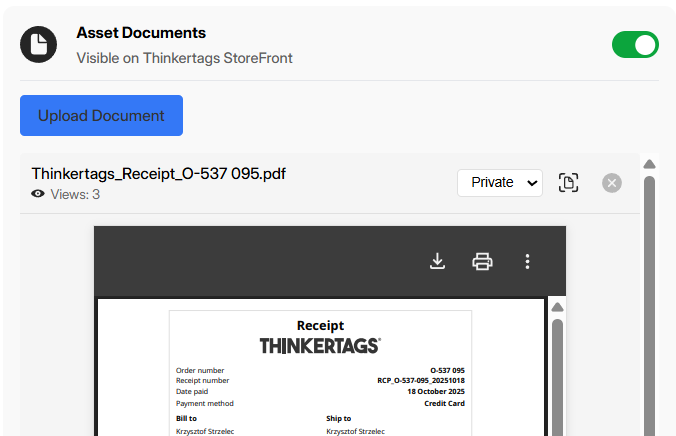Click the copy document link icon
This screenshot has width=676, height=436.
568,183
